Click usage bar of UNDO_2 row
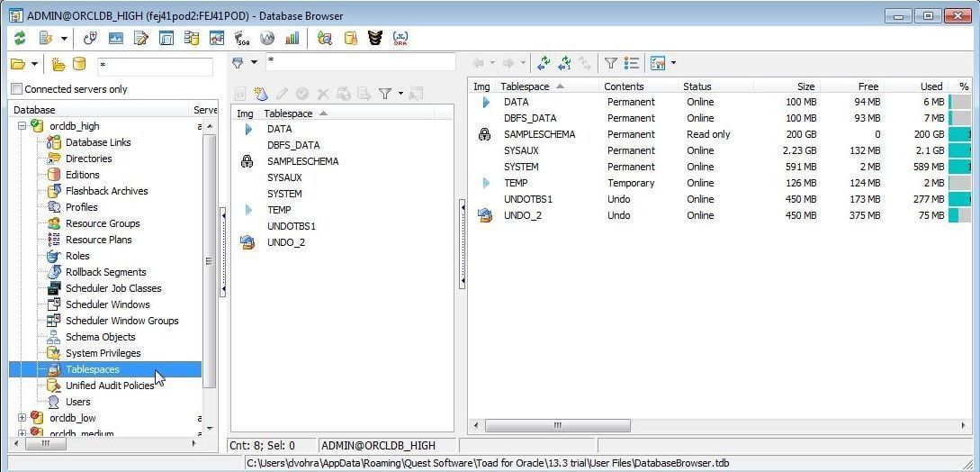980x472 pixels. 960,215
